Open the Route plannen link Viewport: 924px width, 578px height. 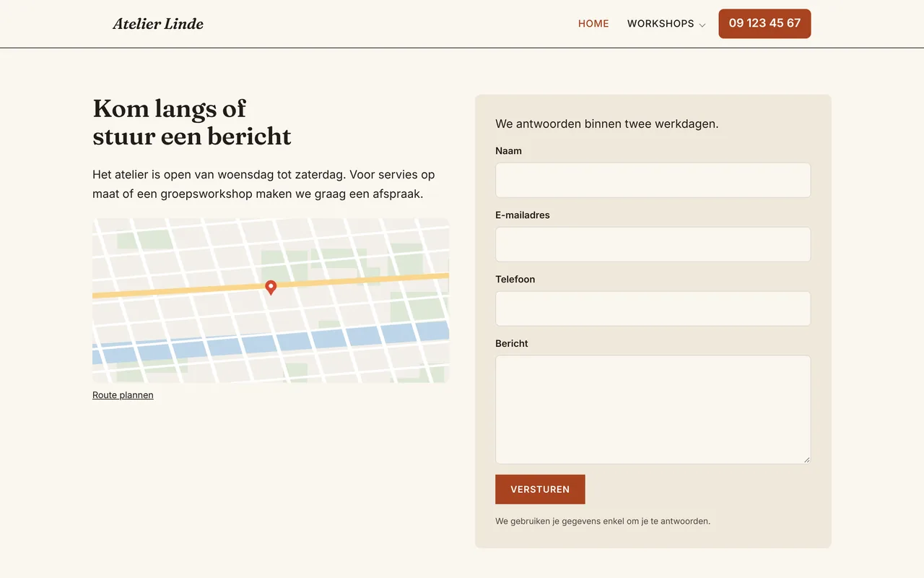[123, 395]
